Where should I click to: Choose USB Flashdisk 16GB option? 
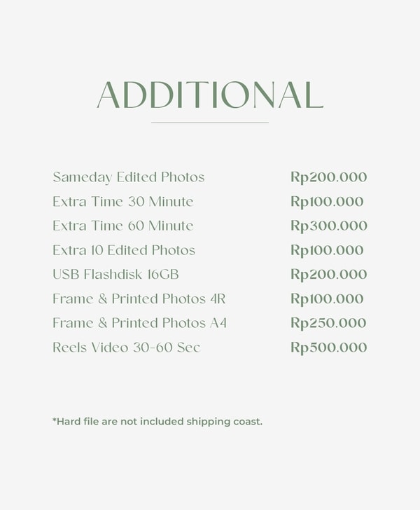pos(115,274)
